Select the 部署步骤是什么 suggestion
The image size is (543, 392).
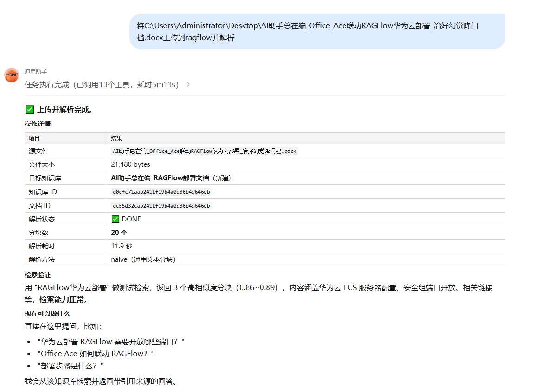pyautogui.click(x=70, y=366)
